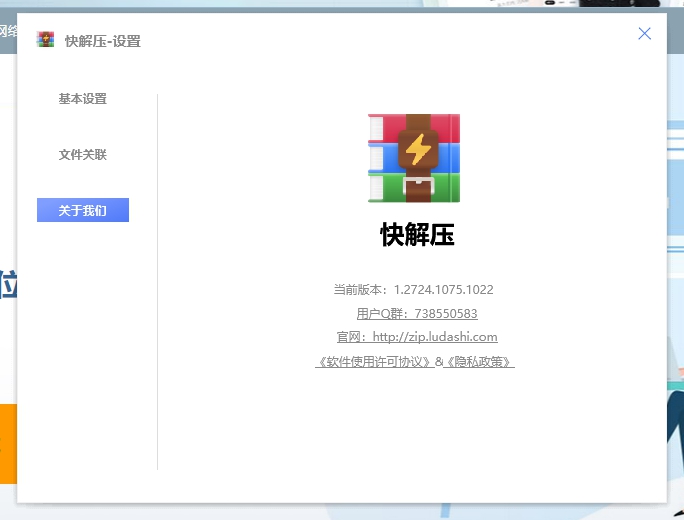The width and height of the screenshot is (684, 520).
Task: Click the bold 快解压 app name heading
Action: 417,235
